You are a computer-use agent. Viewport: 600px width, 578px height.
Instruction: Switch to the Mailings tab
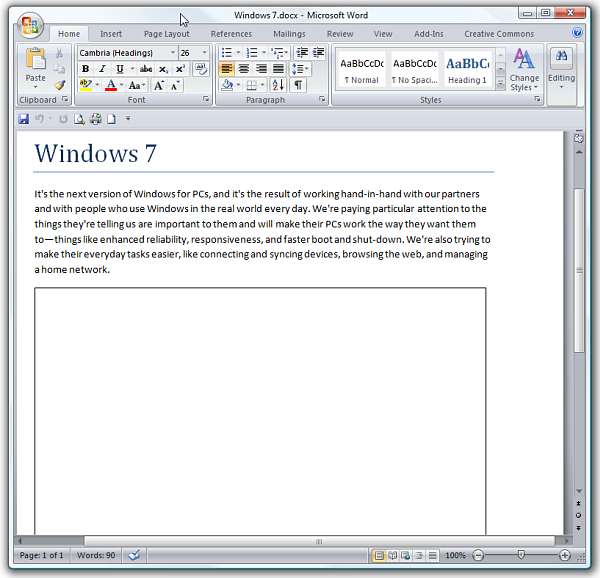point(289,34)
